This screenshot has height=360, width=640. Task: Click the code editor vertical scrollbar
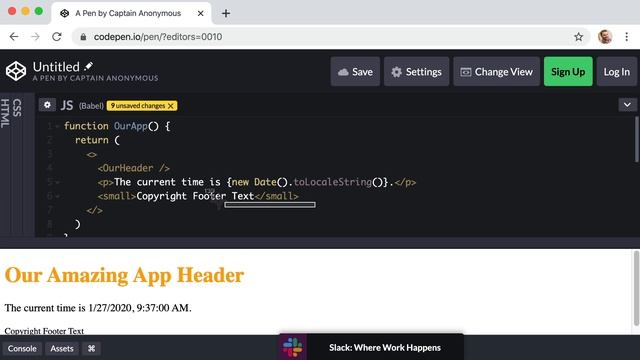[637, 140]
